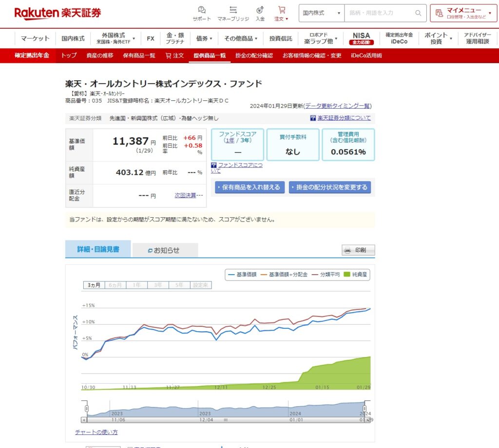Open the 次回決算 link

[185, 195]
